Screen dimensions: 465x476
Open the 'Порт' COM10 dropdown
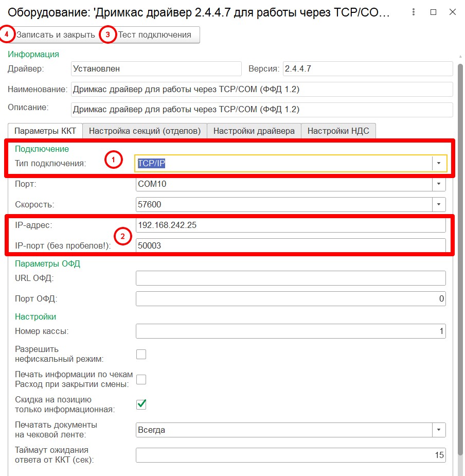point(439,184)
